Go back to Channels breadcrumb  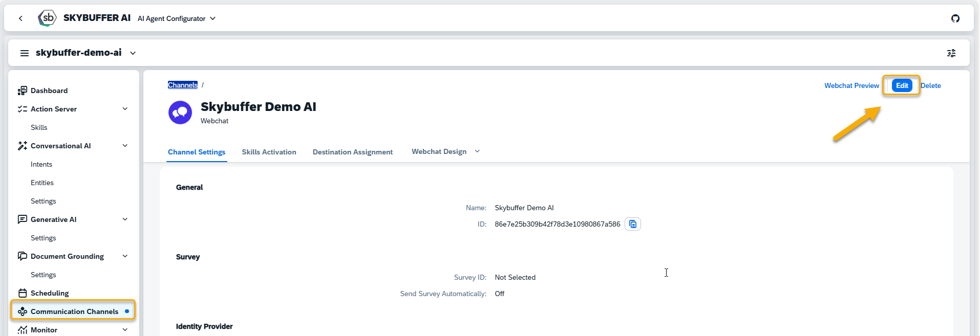183,85
